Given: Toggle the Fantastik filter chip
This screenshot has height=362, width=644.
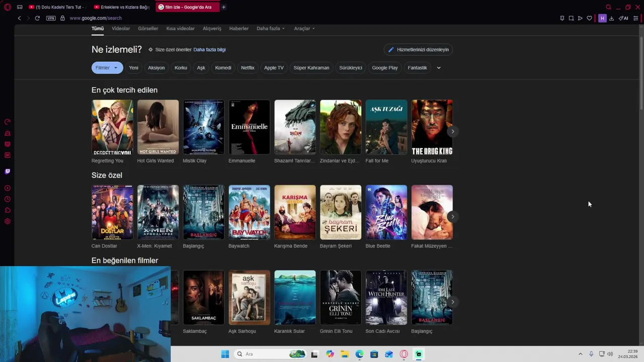Looking at the screenshot, I should click(x=417, y=68).
